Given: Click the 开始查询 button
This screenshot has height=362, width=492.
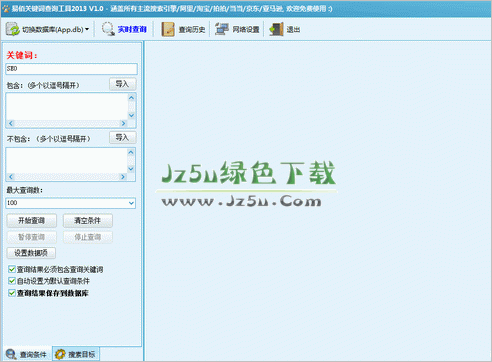Looking at the screenshot, I should 32,221.
